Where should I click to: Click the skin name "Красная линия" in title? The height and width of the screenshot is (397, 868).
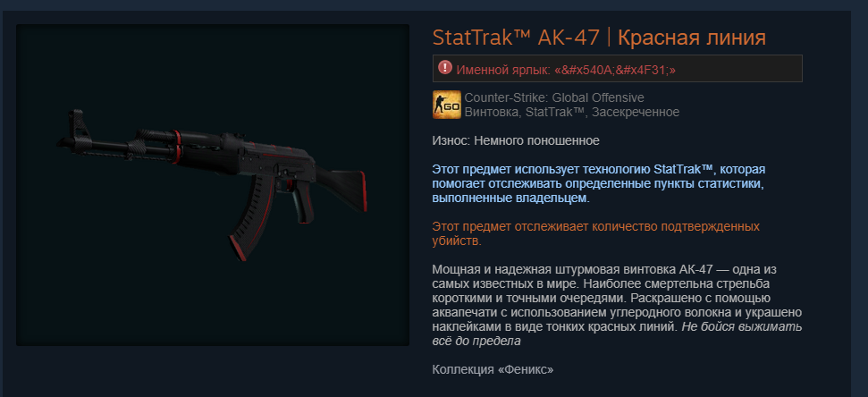coord(691,38)
